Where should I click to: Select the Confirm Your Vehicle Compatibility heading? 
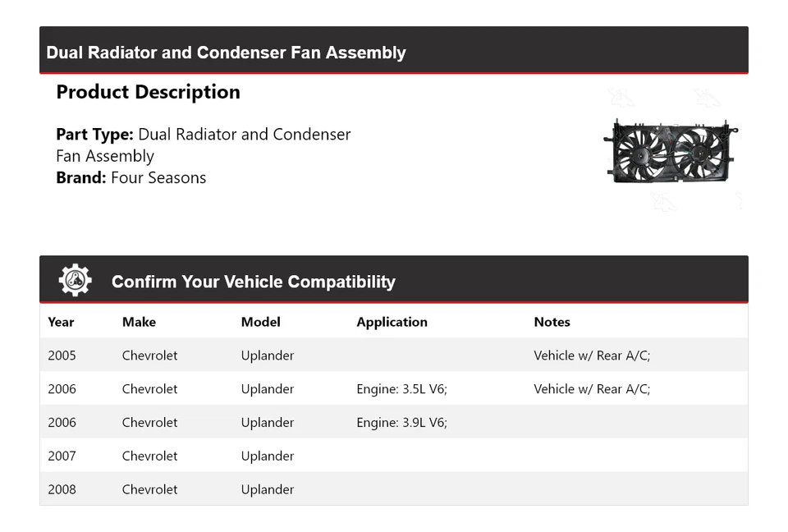pyautogui.click(x=253, y=282)
